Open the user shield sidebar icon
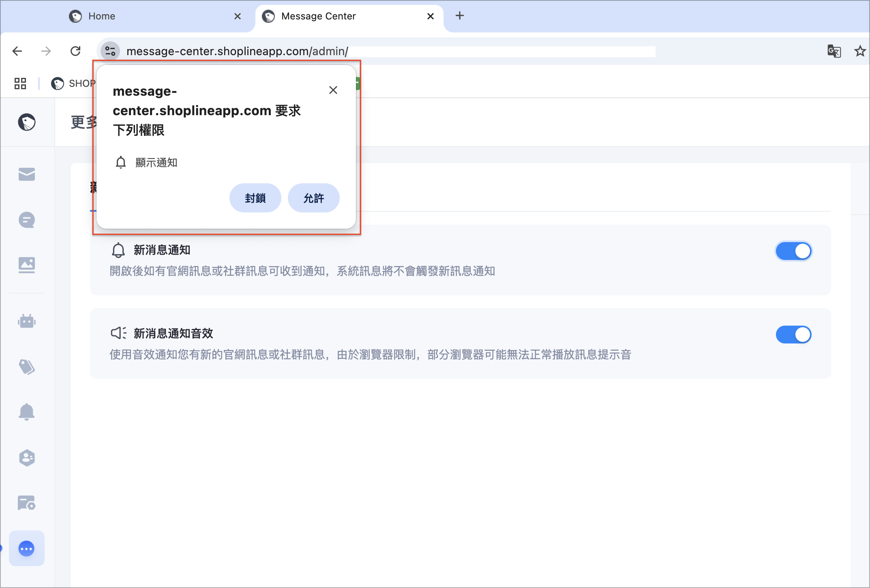Image resolution: width=870 pixels, height=588 pixels. coord(27,458)
